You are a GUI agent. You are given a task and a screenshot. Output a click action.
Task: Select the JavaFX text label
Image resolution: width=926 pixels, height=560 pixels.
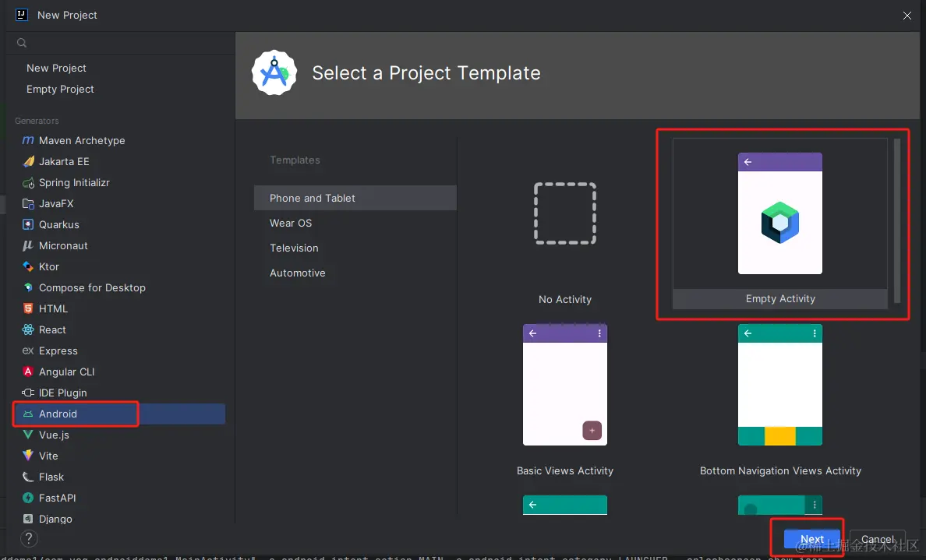[56, 203]
